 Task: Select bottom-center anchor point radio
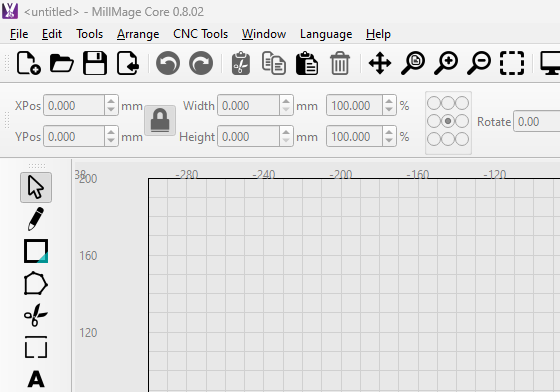[x=448, y=139]
